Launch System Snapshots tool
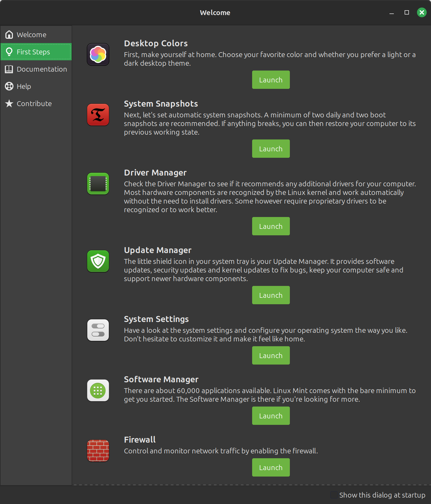 point(271,149)
